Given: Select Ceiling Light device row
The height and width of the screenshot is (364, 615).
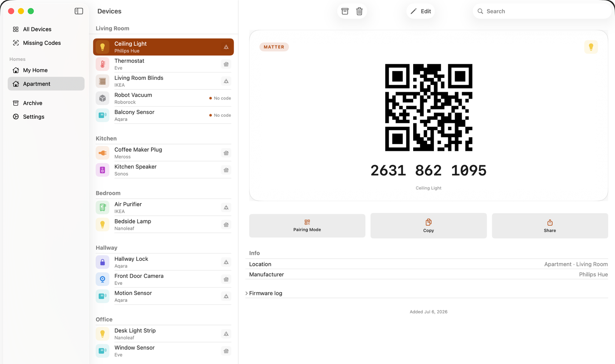Looking at the screenshot, I should [163, 47].
